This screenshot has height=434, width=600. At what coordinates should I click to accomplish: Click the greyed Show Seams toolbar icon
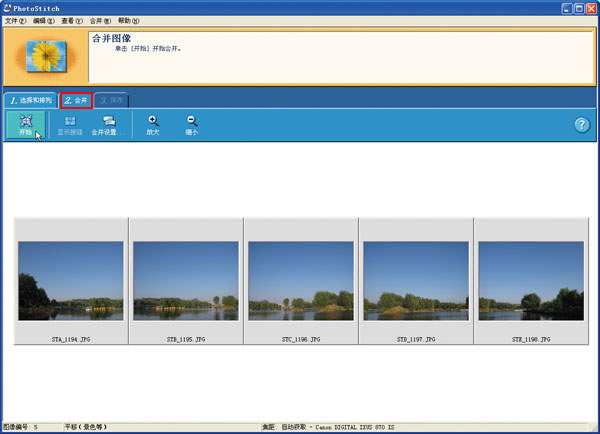coord(70,126)
